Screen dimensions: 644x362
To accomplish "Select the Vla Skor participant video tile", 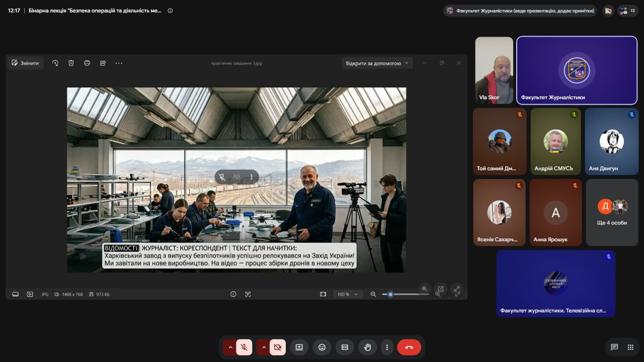I will pos(494,70).
